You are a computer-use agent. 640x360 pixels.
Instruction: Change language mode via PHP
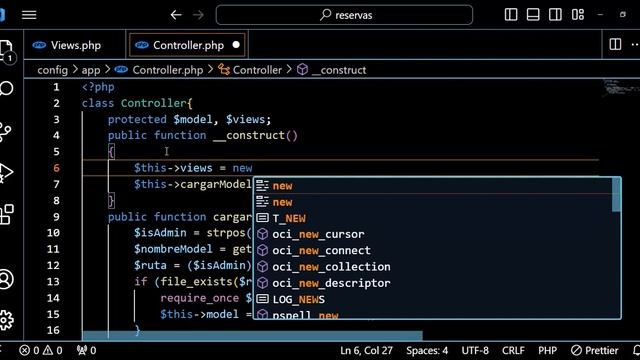[x=547, y=351]
